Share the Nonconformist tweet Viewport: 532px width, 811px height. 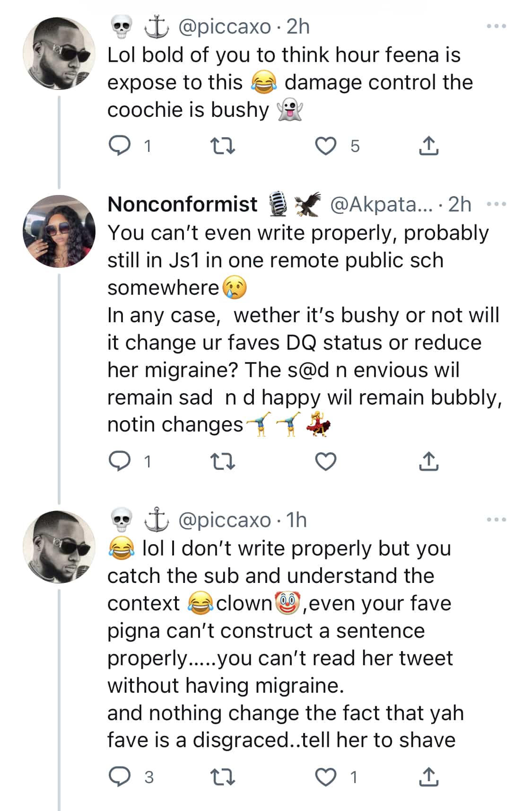point(428,461)
